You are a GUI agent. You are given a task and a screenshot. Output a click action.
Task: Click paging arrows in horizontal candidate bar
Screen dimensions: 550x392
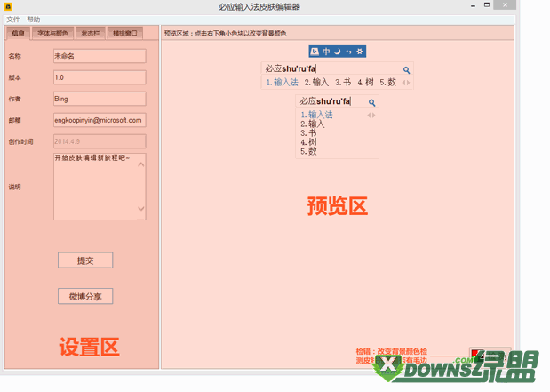point(406,83)
